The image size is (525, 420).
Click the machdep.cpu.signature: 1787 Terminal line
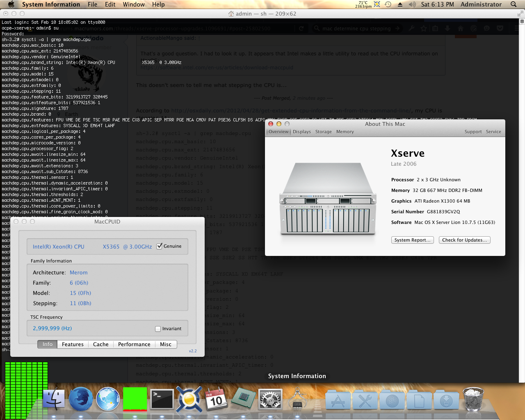pos(35,108)
